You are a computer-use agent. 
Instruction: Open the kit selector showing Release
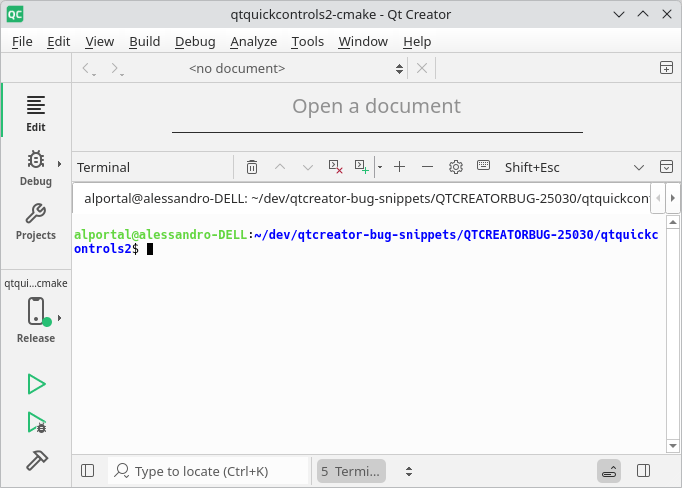[36, 320]
